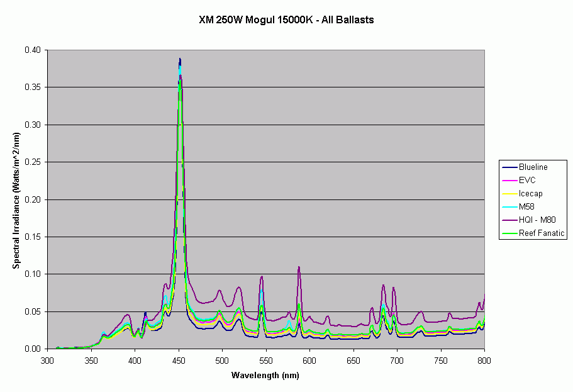
Task: Click the green Reef Fanatic legend swatch
Action: 509,233
